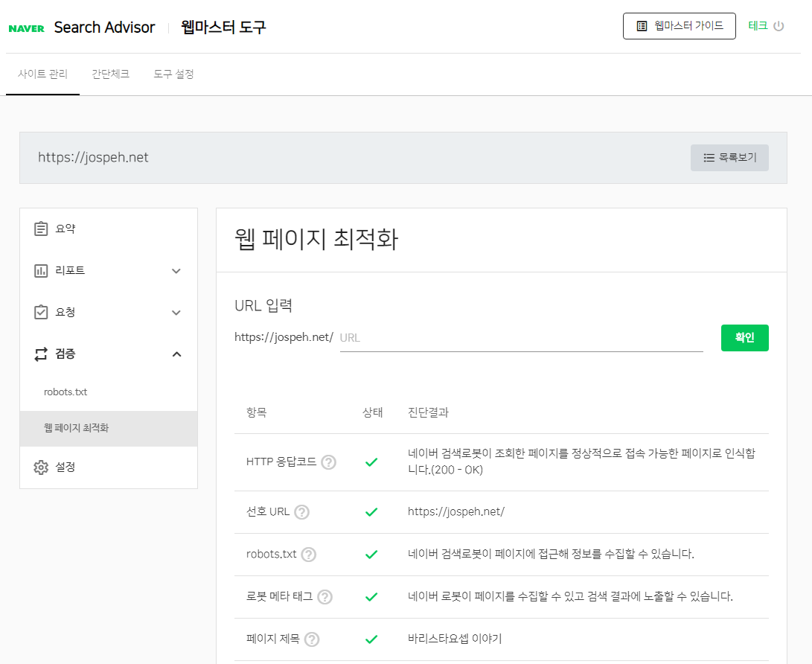Click the 로봇 메타 태그 row label

pyautogui.click(x=280, y=597)
